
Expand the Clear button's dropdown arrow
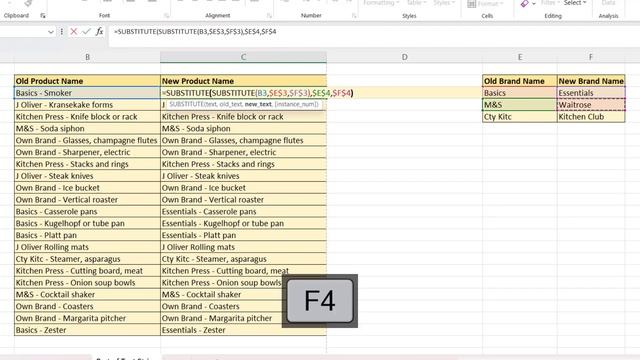click(534, 4)
